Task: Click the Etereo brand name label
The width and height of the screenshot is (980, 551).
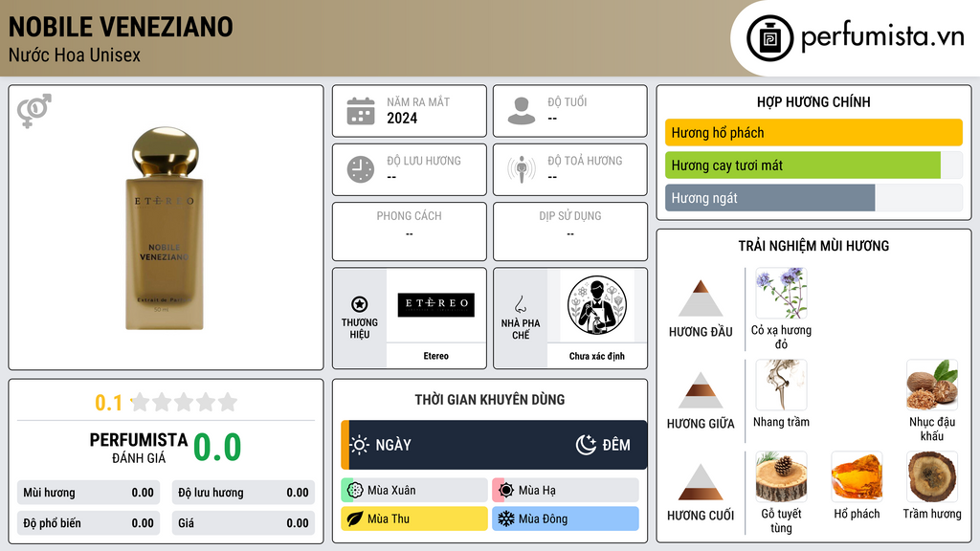Action: tap(435, 356)
